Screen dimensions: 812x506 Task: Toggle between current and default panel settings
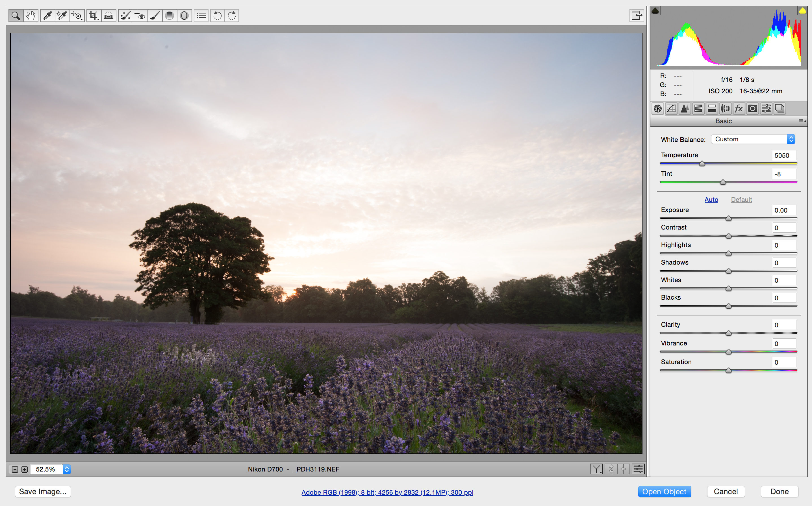638,469
